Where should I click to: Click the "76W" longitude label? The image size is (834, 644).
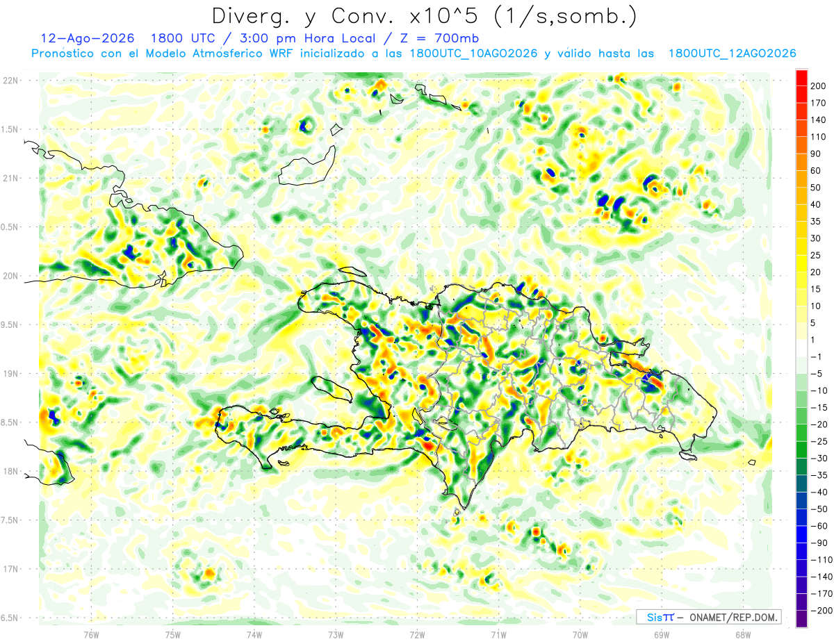tap(91, 634)
